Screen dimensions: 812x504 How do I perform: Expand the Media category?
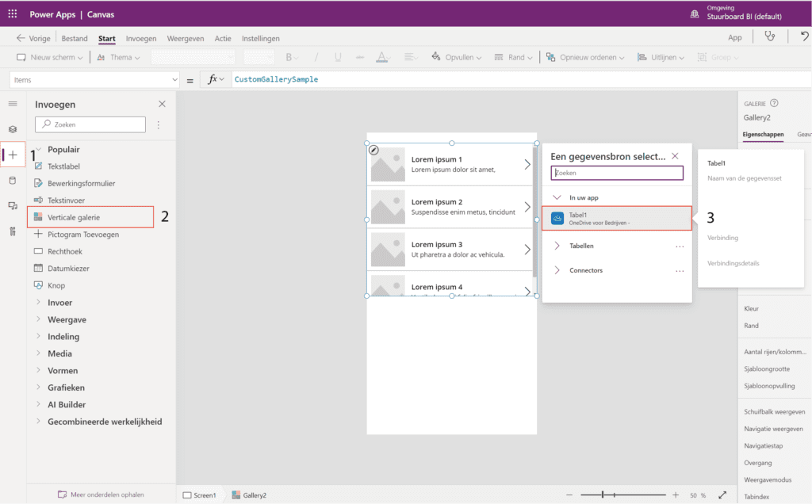coord(38,353)
